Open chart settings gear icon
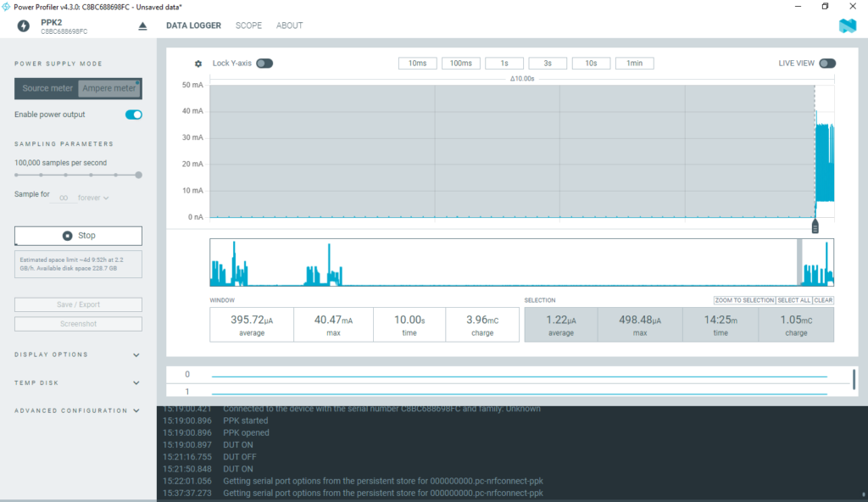This screenshot has width=868, height=502. click(198, 64)
